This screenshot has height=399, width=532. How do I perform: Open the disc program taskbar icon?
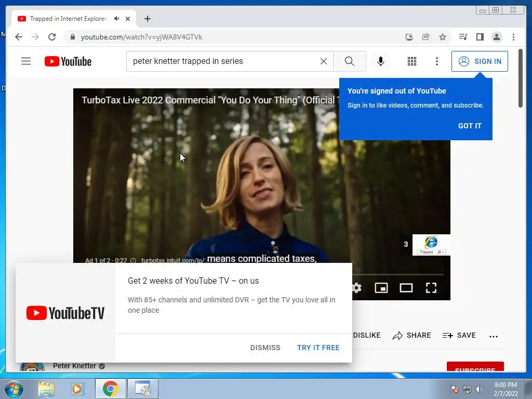point(142,389)
